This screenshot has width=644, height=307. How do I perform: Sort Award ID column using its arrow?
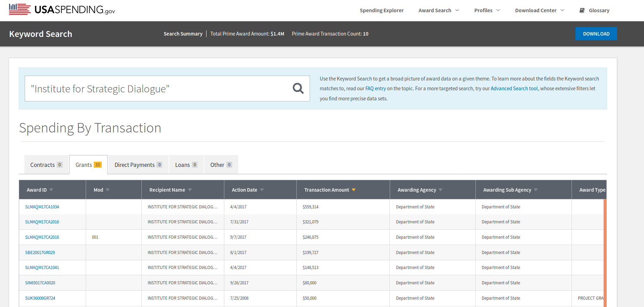51,190
